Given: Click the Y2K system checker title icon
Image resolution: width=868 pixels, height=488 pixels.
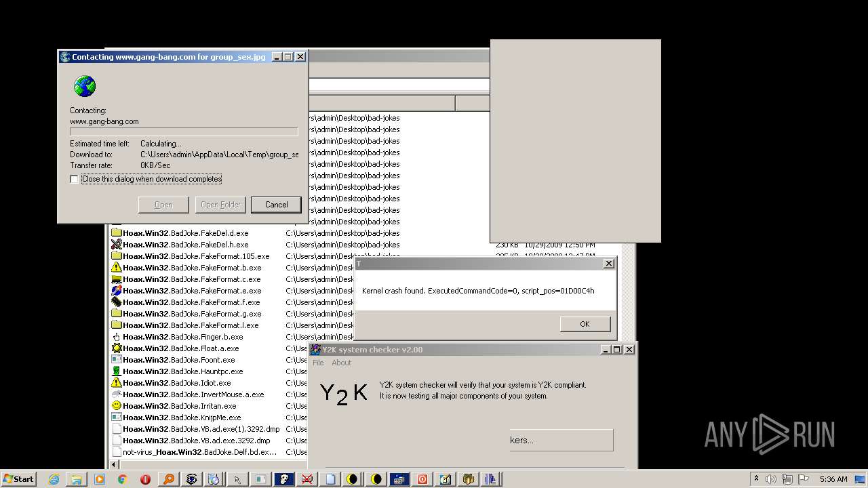Looking at the screenshot, I should 316,350.
